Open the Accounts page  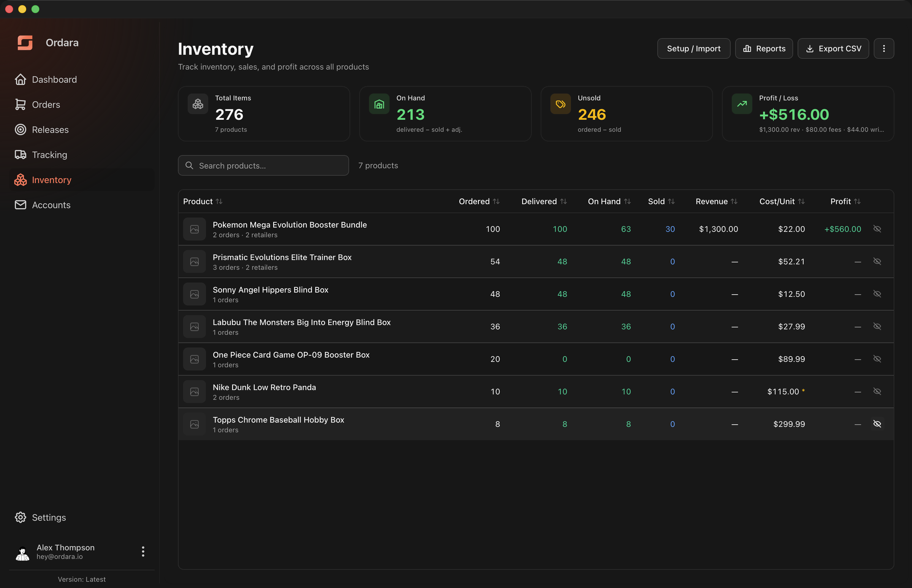point(82,205)
